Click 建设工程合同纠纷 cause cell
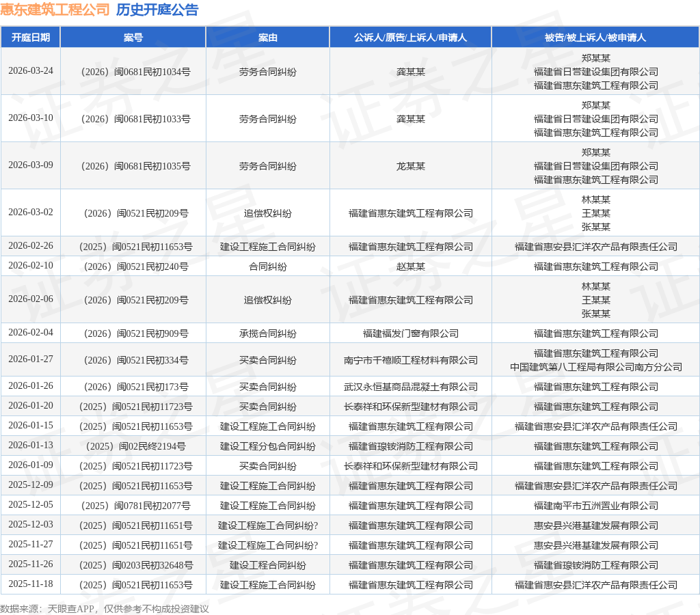 [268, 566]
